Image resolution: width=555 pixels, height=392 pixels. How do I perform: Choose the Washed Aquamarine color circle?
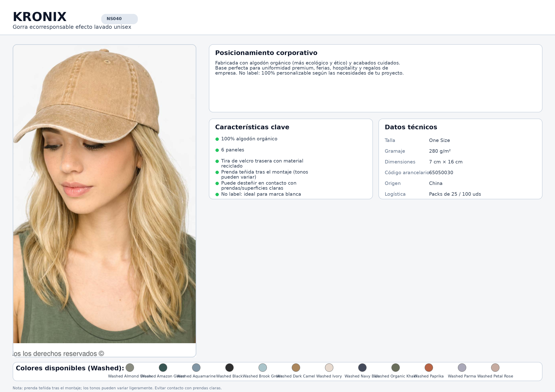(196, 368)
